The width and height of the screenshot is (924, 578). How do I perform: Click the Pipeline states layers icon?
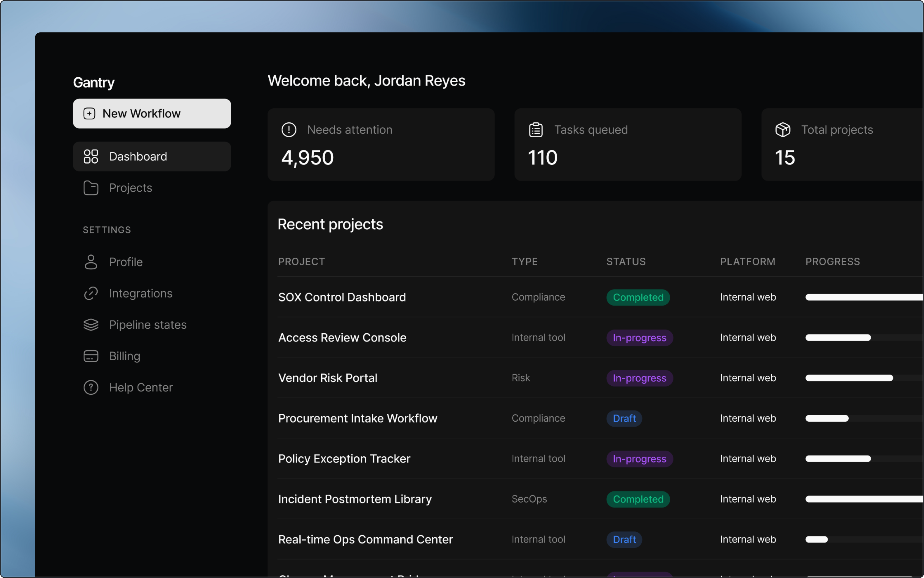coord(91,325)
